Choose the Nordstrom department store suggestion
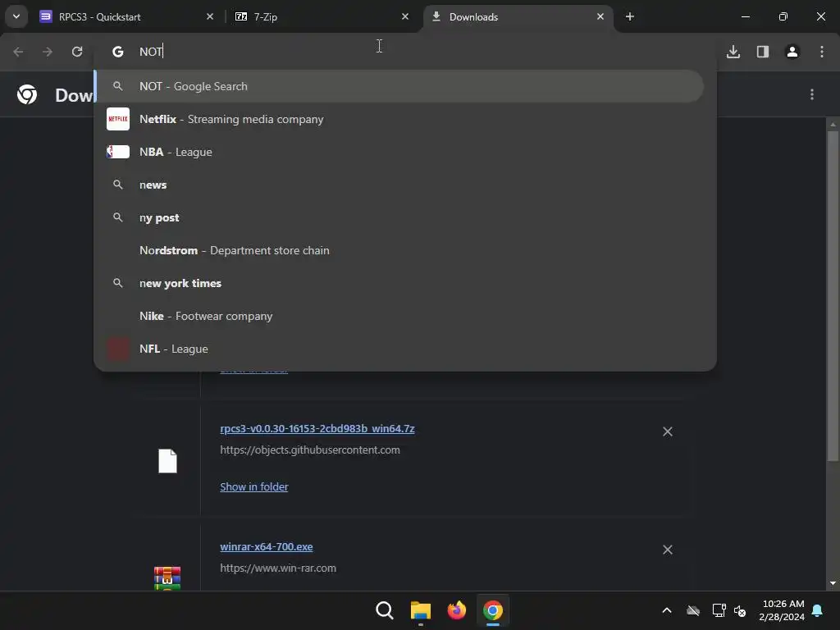 point(399,250)
